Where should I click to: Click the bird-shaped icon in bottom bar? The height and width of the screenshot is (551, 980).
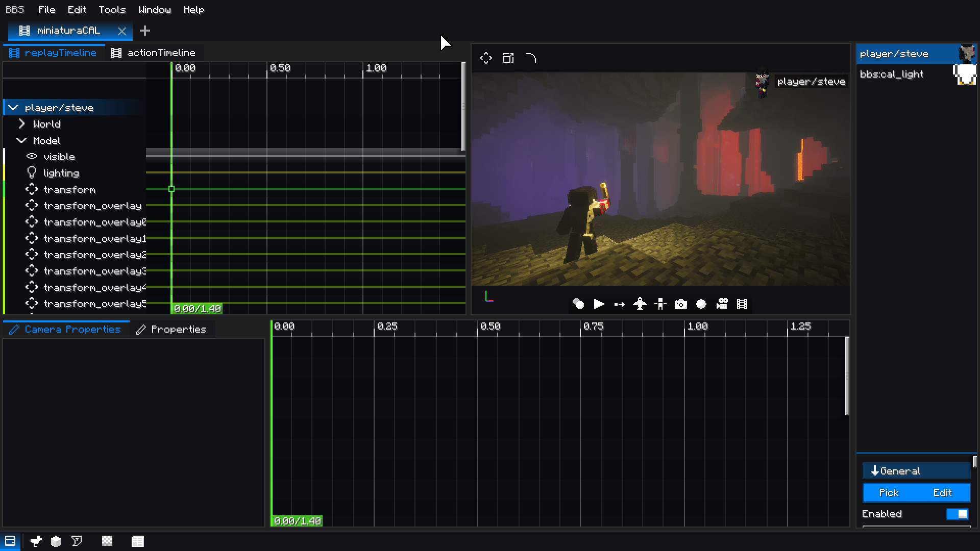pos(36,541)
